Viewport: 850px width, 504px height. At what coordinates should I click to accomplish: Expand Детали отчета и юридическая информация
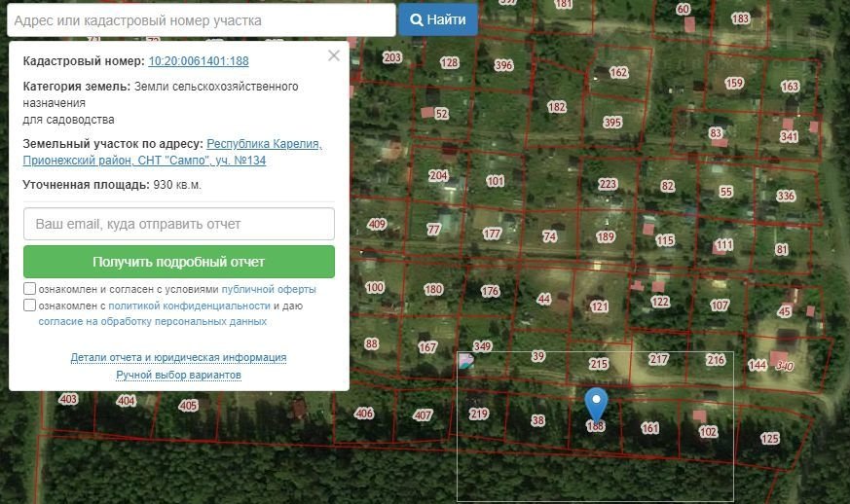pos(178,357)
